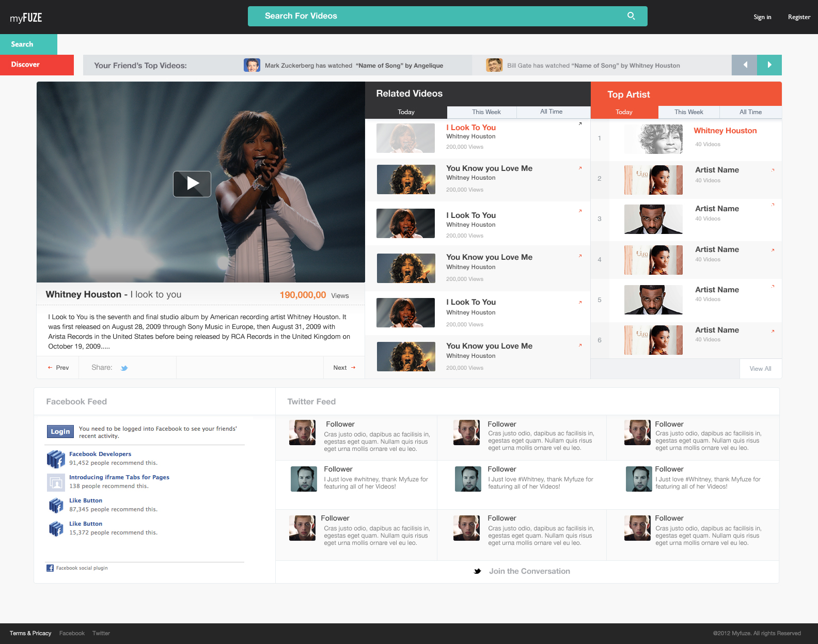The height and width of the screenshot is (644, 818).
Task: Share the video via Twitter bird icon
Action: coord(124,368)
